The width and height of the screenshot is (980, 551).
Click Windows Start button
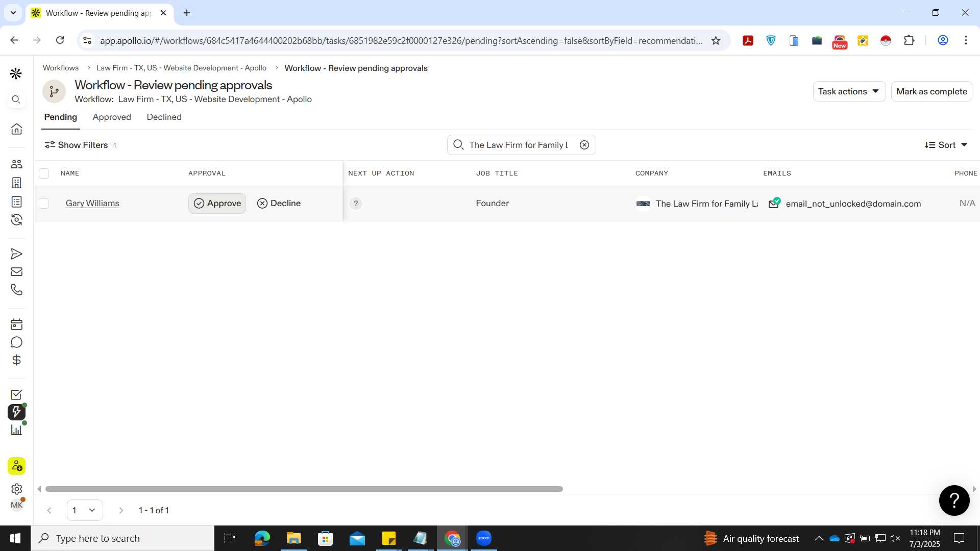tap(15, 538)
